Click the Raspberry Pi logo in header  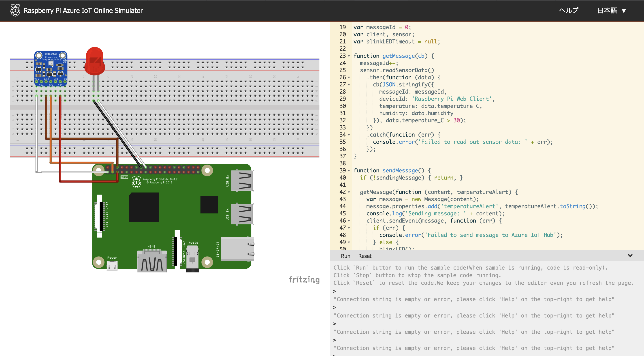(15, 11)
